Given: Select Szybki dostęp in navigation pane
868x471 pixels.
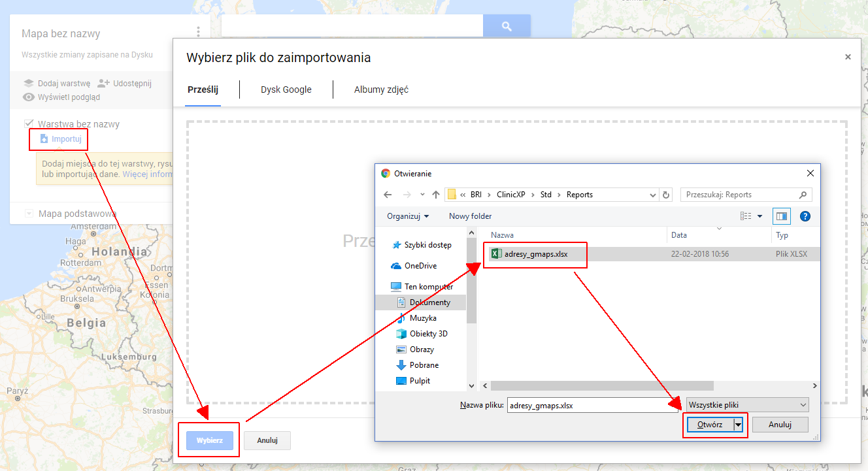Looking at the screenshot, I should [427, 245].
